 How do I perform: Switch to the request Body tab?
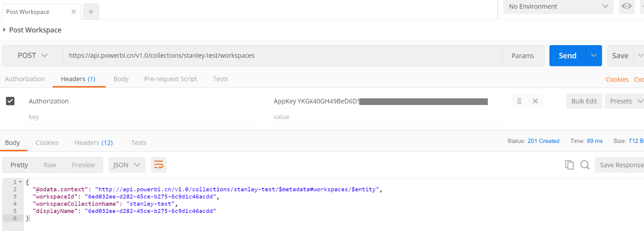[x=121, y=79]
